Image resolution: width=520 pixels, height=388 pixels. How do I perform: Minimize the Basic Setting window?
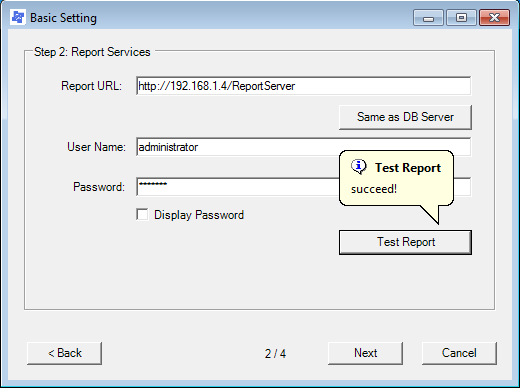coord(428,18)
